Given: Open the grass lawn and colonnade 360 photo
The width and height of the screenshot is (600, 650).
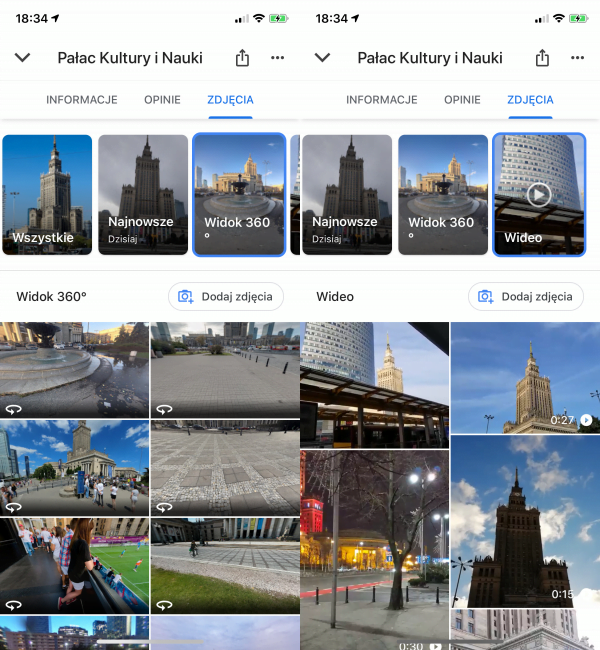Looking at the screenshot, I should (x=225, y=565).
